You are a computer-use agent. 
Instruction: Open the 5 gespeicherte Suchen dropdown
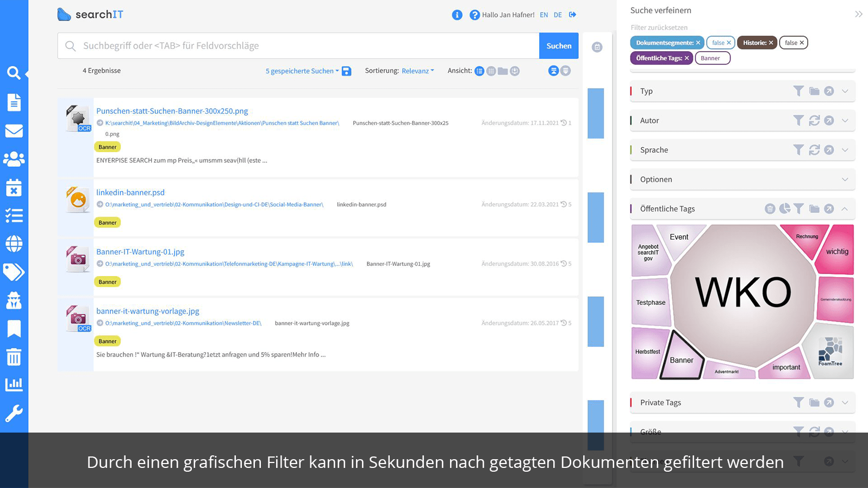coord(302,71)
